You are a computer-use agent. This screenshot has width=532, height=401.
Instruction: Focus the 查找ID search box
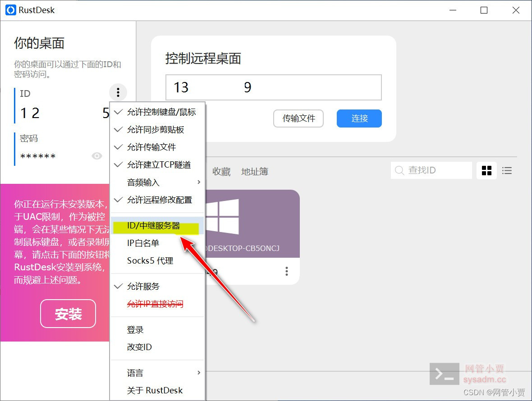click(x=431, y=170)
